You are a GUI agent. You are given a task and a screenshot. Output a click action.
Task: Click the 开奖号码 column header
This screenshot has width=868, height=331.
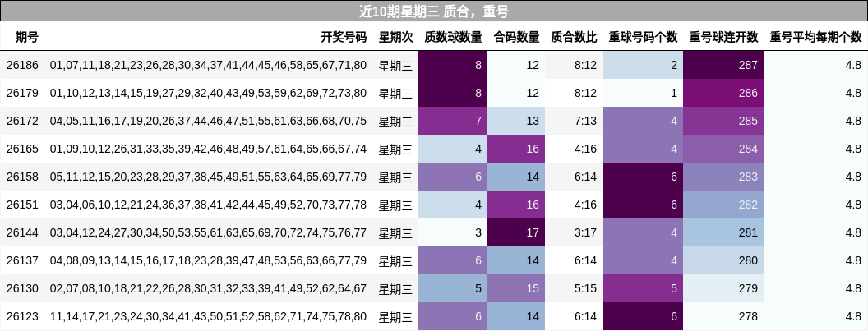tap(344, 37)
